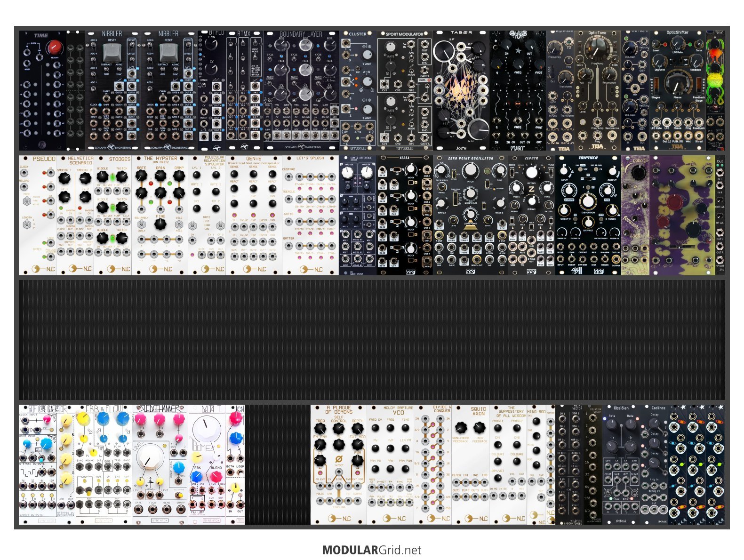Select the Stooges module
This screenshot has height=560, width=744.
tap(113, 215)
